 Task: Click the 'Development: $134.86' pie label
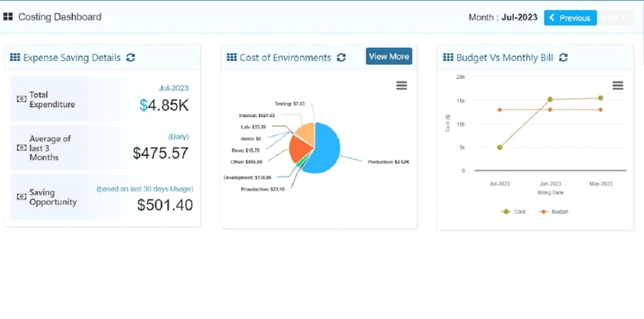[247, 177]
